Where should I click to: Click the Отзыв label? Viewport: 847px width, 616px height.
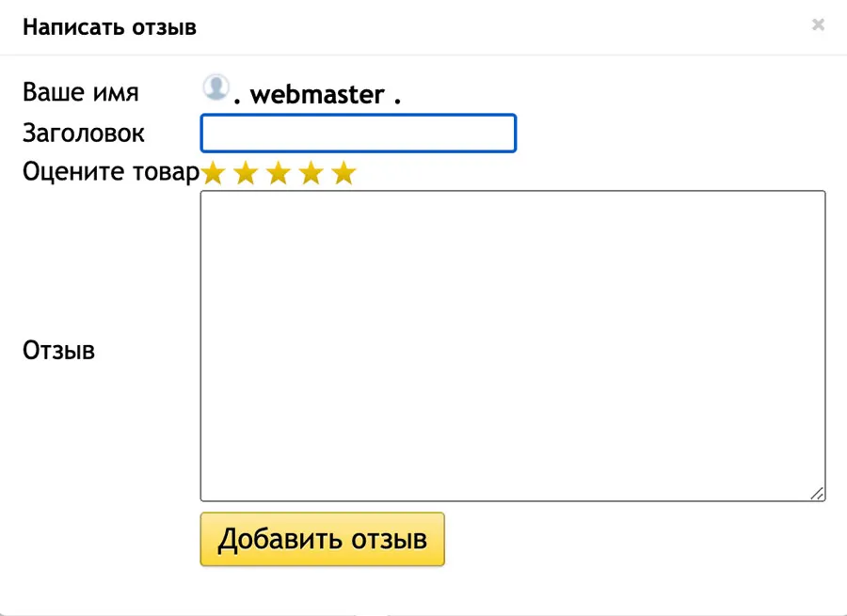click(58, 351)
